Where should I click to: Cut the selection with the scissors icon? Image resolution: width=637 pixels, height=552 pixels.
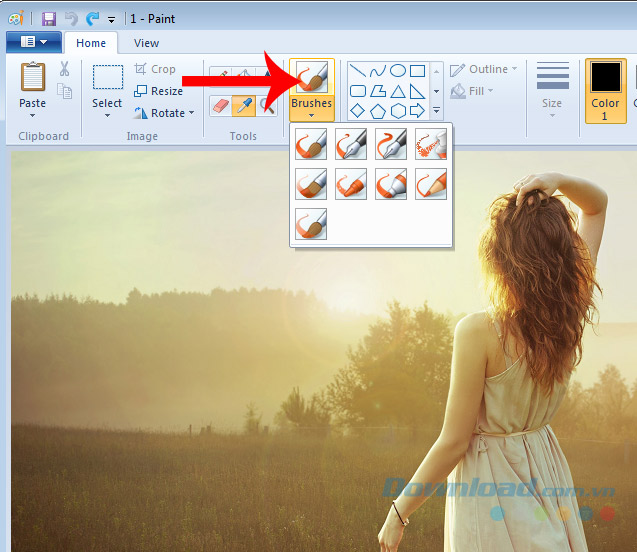click(64, 69)
